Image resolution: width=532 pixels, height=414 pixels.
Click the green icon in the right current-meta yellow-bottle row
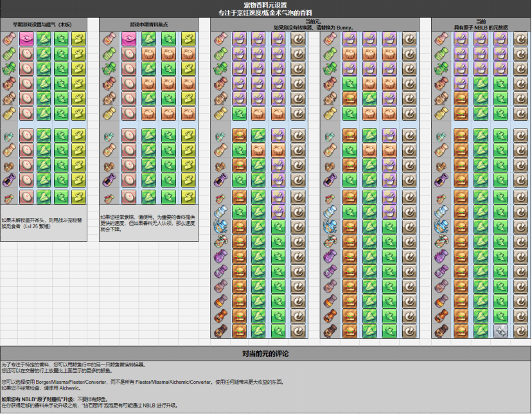350,114
